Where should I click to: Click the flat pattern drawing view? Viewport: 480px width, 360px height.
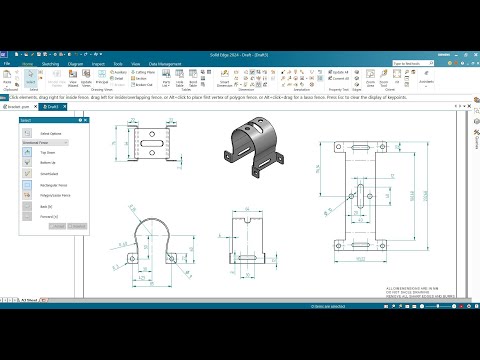pos(361,196)
